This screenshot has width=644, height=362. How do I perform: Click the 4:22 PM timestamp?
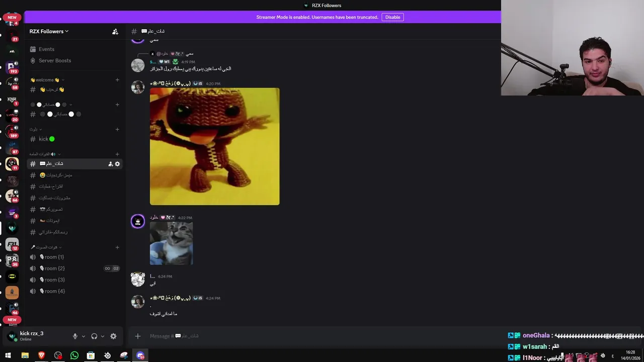[x=185, y=218]
